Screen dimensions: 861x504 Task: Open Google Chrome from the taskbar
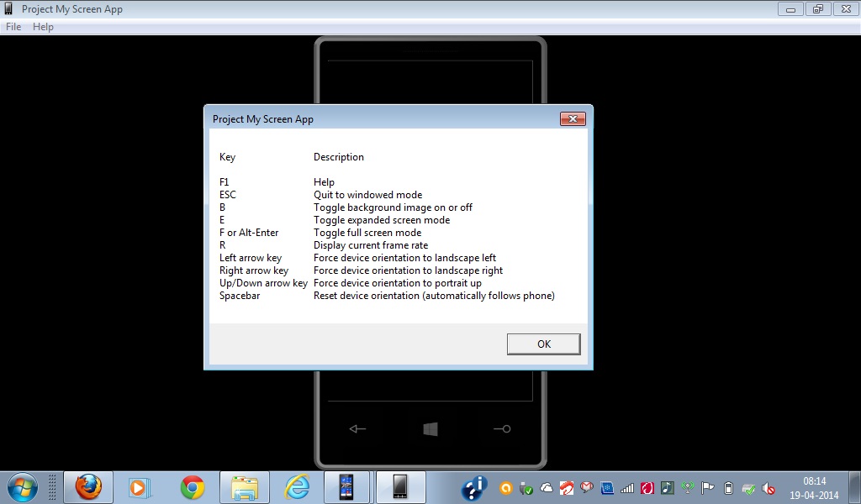click(x=191, y=487)
